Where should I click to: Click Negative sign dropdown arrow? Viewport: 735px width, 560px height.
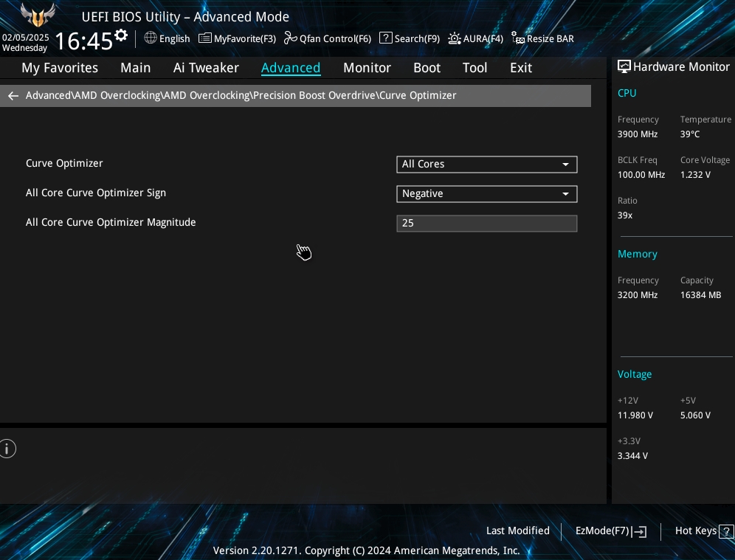click(565, 194)
